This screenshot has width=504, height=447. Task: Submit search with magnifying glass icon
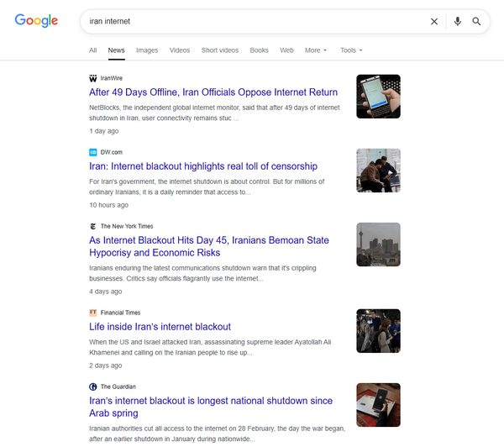(x=476, y=22)
